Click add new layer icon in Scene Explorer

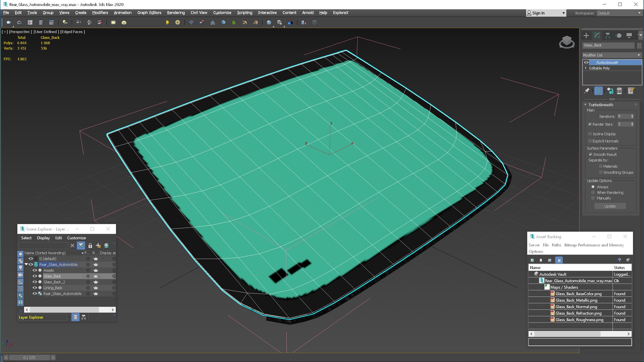pyautogui.click(x=98, y=246)
